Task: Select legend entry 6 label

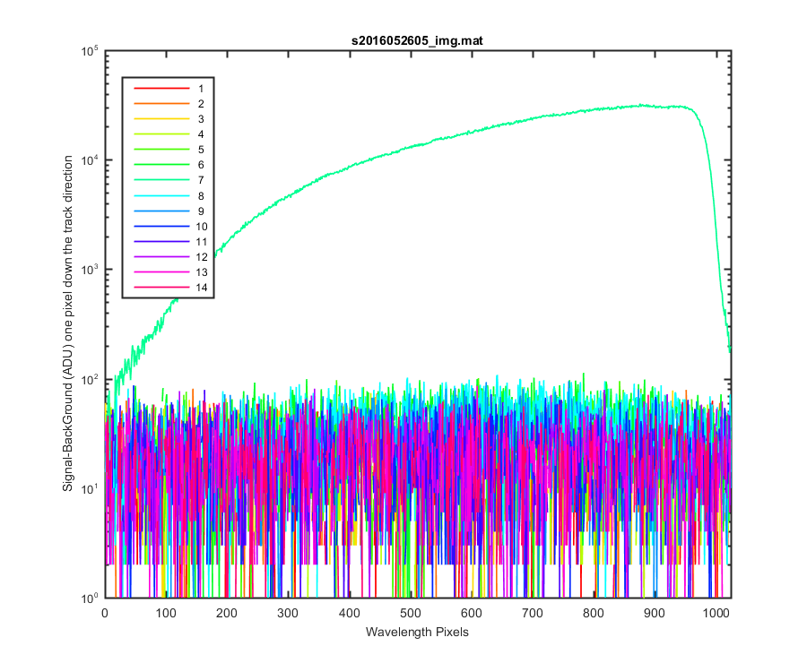Action: [x=201, y=165]
